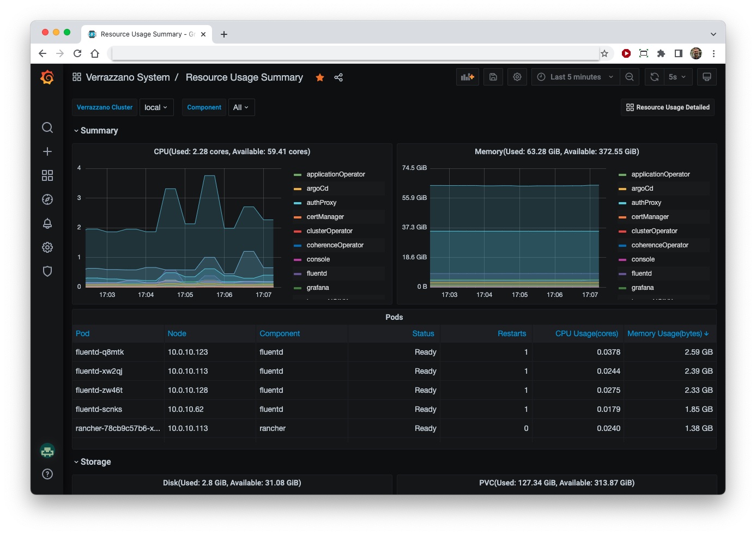Open the local cluster dropdown

(156, 107)
